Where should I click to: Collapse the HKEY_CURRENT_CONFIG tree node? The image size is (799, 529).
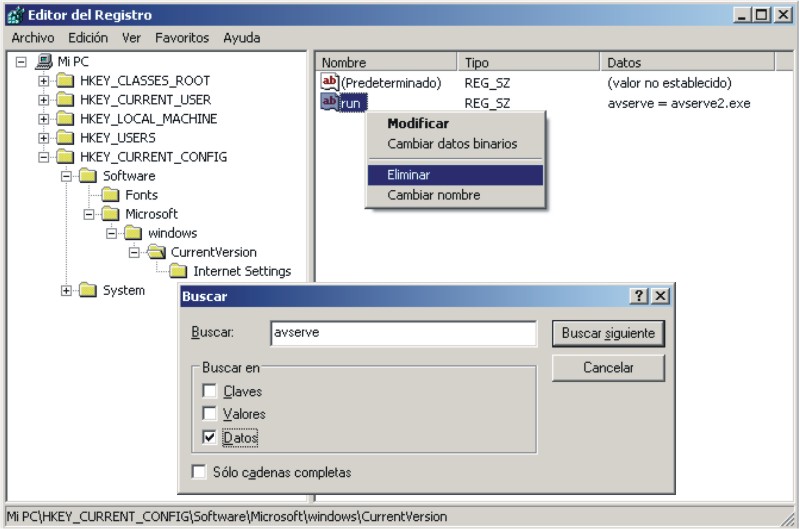44,157
